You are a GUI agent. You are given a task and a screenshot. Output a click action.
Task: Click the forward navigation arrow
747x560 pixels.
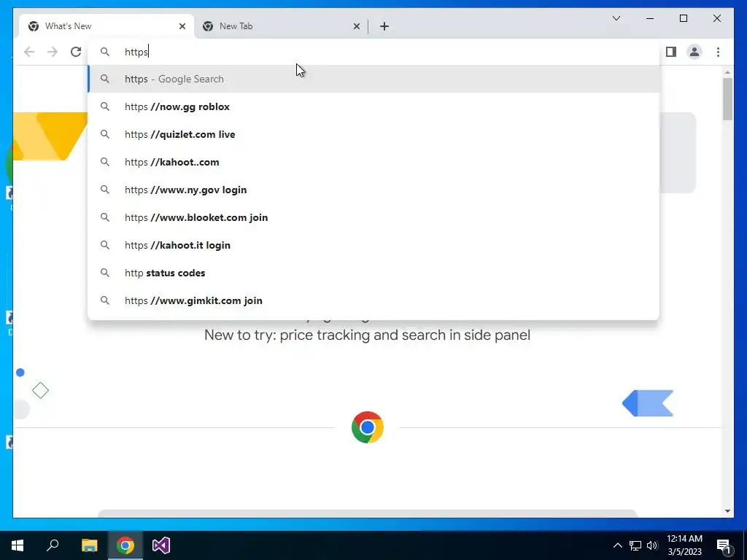(53, 52)
